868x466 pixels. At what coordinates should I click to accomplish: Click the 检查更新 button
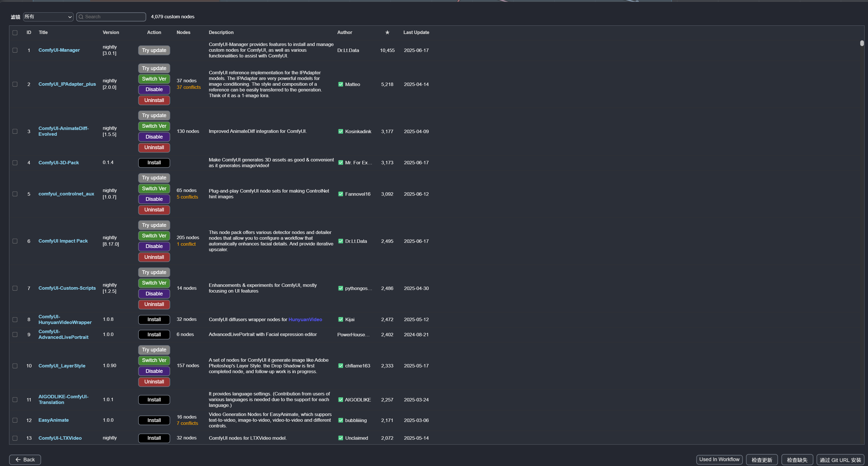pos(761,460)
